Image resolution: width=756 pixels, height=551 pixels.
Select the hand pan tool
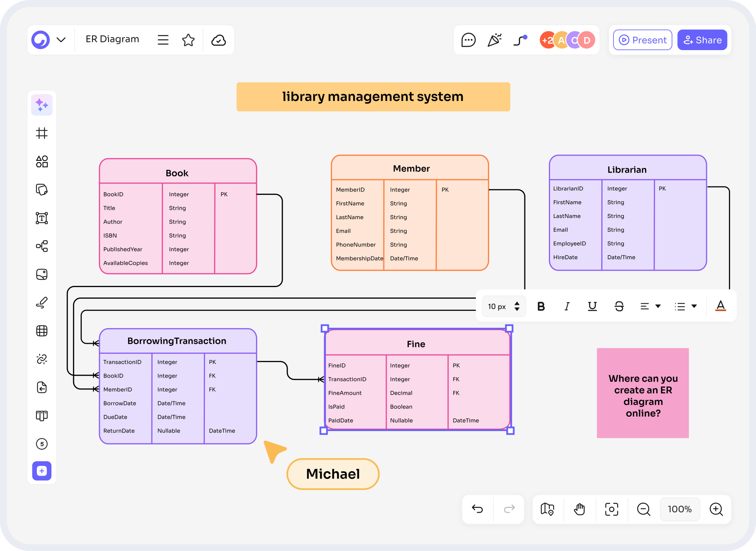[x=579, y=509]
